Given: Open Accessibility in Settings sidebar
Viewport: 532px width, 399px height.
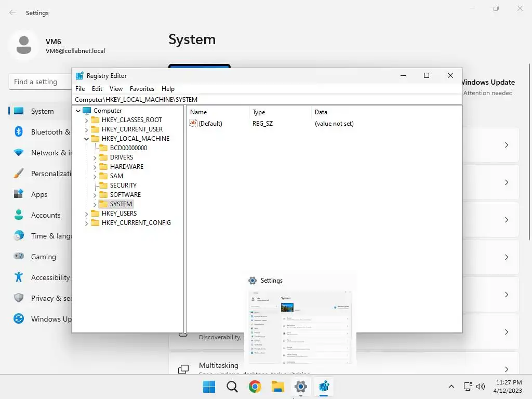Looking at the screenshot, I should point(40,277).
